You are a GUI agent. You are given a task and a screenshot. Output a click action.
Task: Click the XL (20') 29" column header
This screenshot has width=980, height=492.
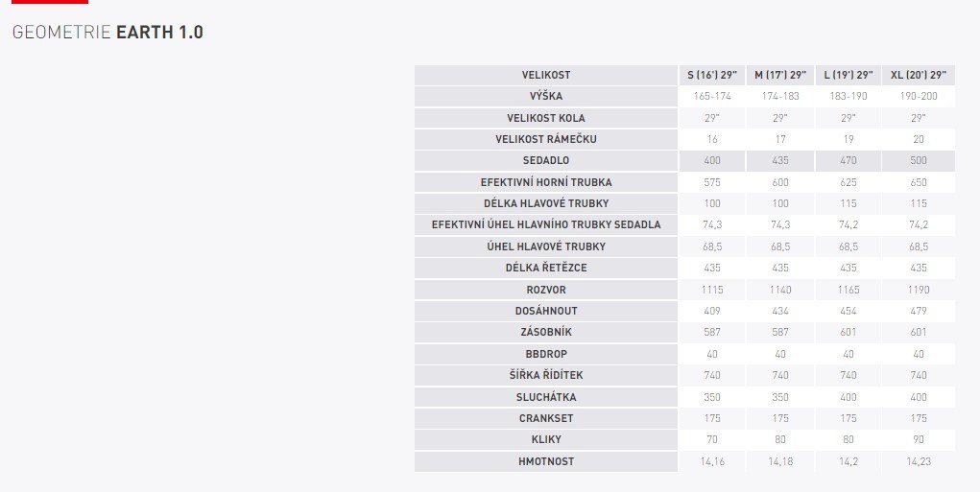[919, 75]
